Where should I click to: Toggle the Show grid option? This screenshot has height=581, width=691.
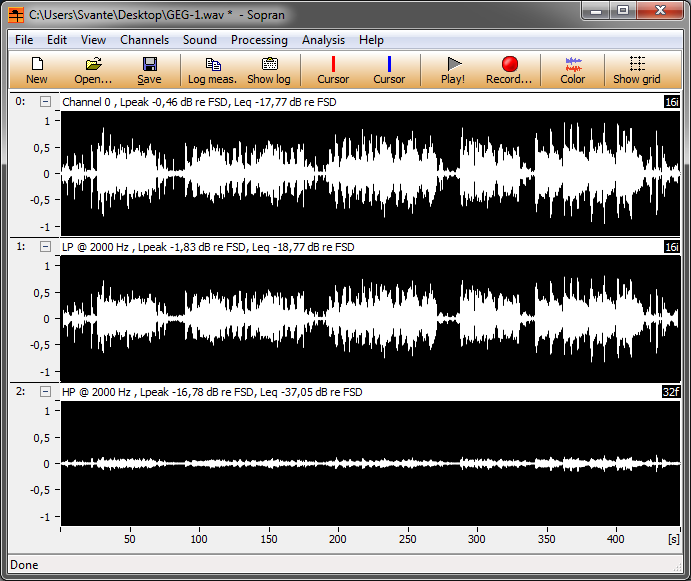pyautogui.click(x=637, y=70)
